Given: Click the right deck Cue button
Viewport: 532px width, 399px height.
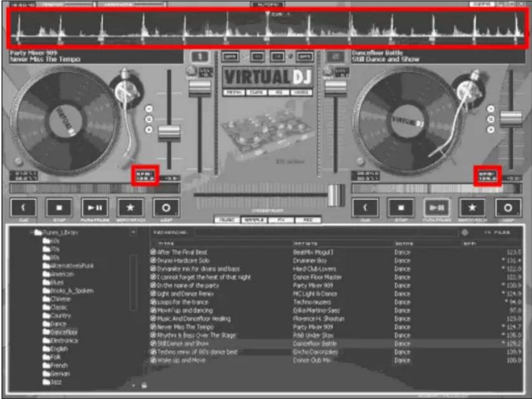Looking at the screenshot, I should coord(365,207).
